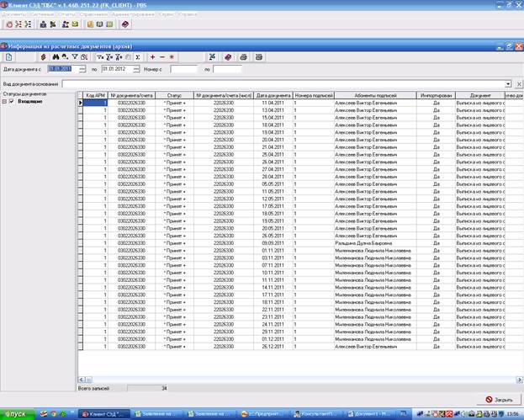Click the record count value 34
Viewport: 524px width, 420px height.
click(x=164, y=388)
